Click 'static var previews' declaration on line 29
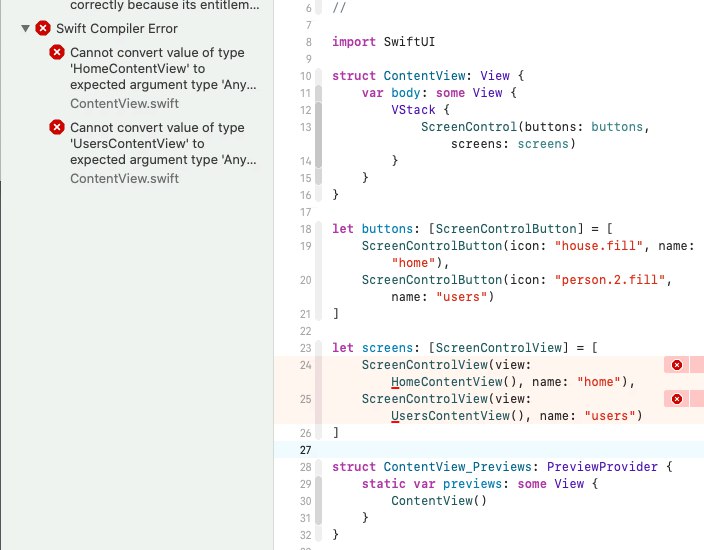Image resolution: width=704 pixels, height=550 pixels. (x=432, y=484)
